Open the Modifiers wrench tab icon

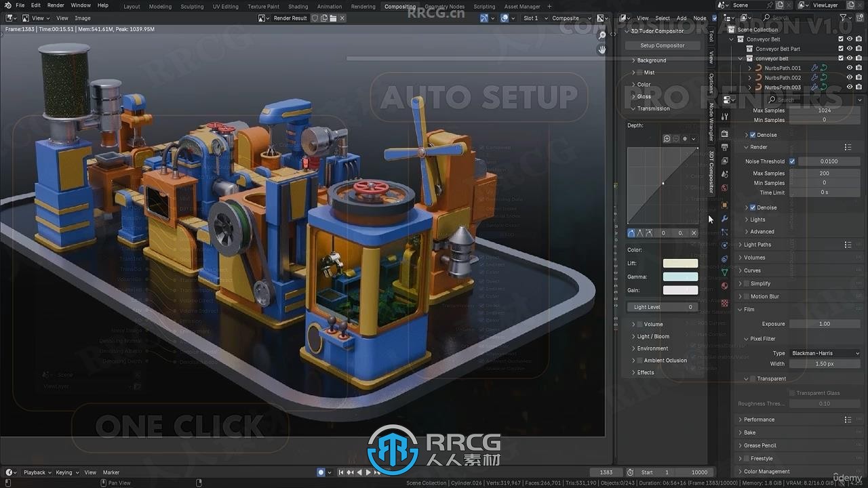click(725, 218)
